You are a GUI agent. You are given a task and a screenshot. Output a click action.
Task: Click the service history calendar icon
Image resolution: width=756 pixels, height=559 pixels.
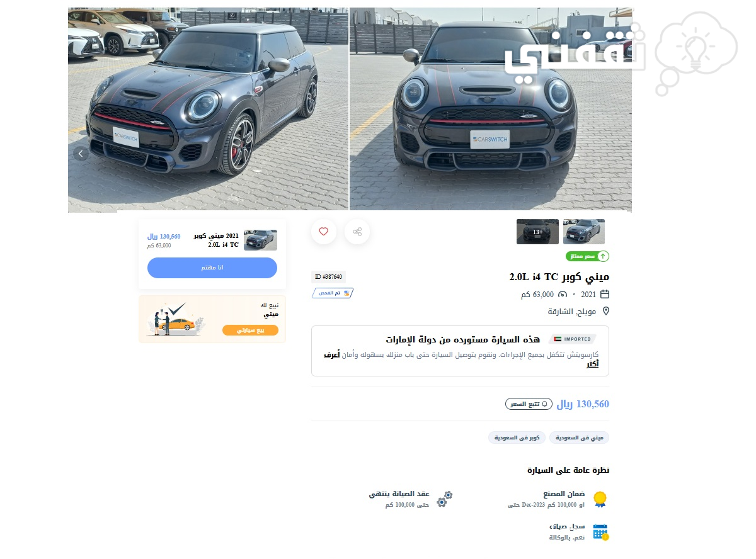click(x=601, y=532)
